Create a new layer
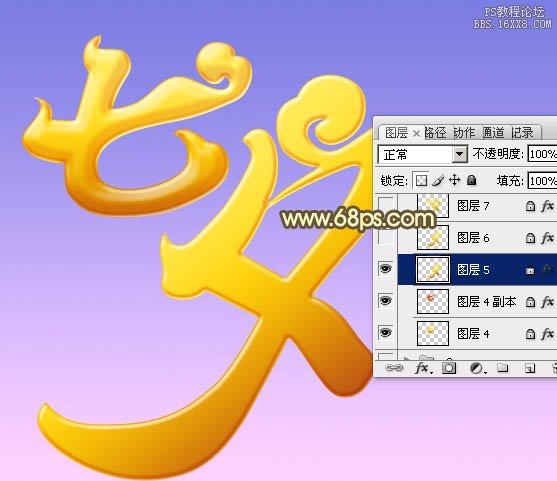This screenshot has width=557, height=481. tap(530, 368)
